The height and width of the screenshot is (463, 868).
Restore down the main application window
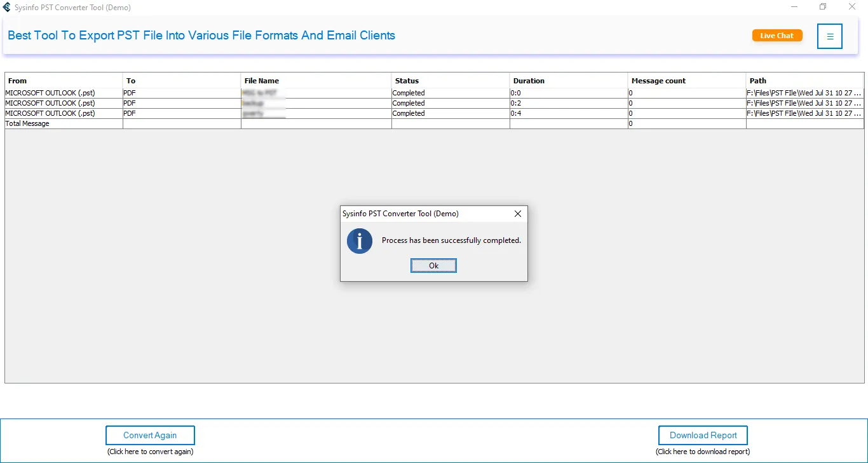pos(823,7)
